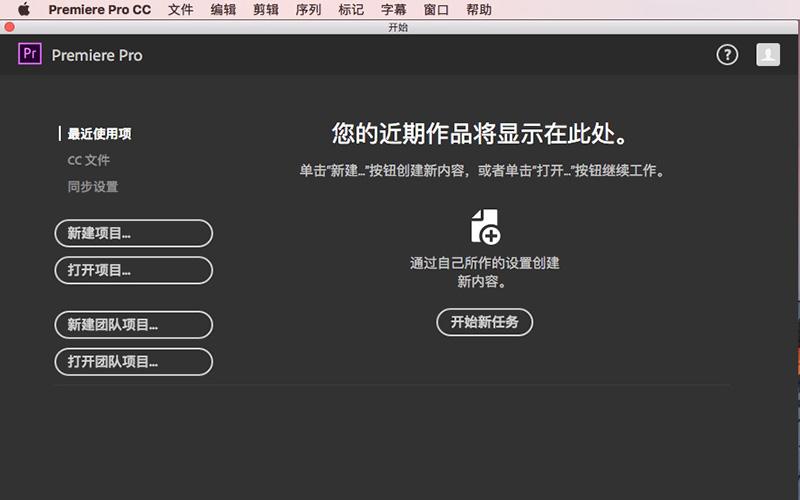Click the new document plus icon
This screenshot has width=800, height=500.
(x=485, y=227)
